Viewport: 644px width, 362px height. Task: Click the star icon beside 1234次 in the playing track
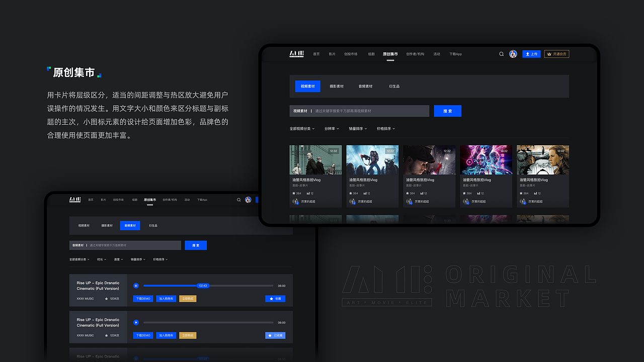106,299
